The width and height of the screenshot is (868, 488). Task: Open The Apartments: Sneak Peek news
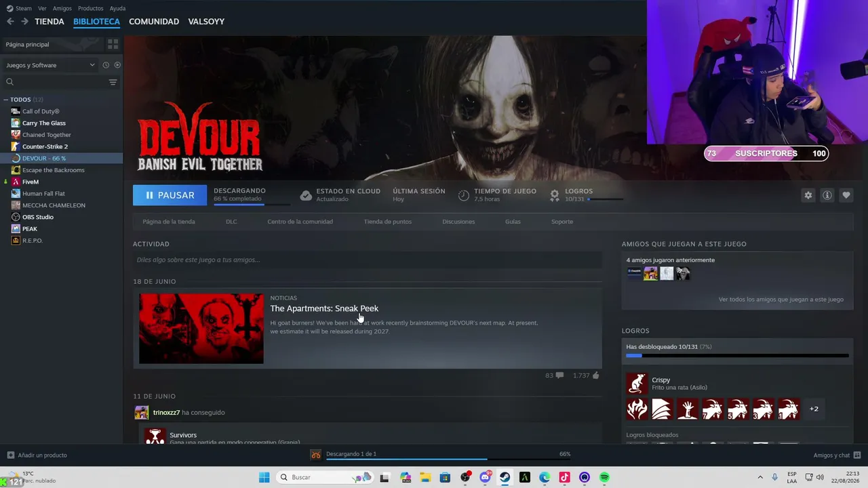324,308
